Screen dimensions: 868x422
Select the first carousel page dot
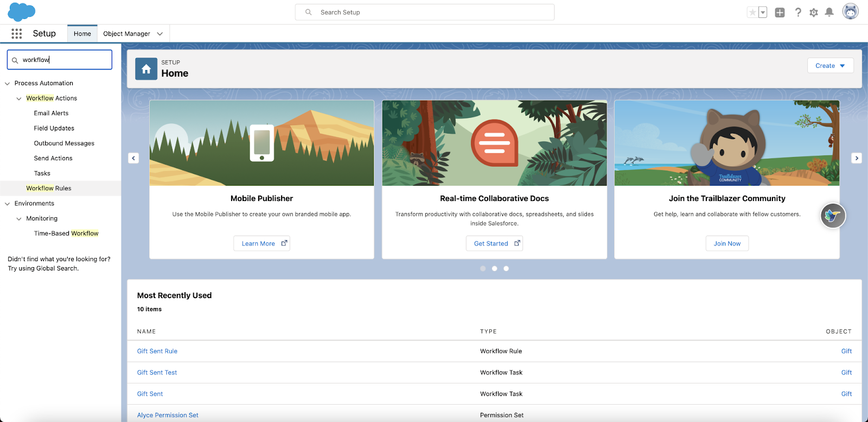tap(483, 268)
